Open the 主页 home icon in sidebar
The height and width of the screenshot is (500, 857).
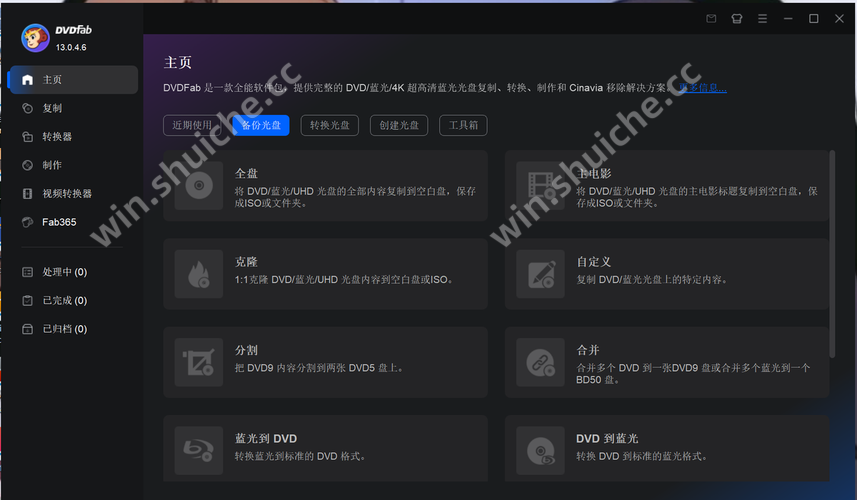(x=27, y=80)
